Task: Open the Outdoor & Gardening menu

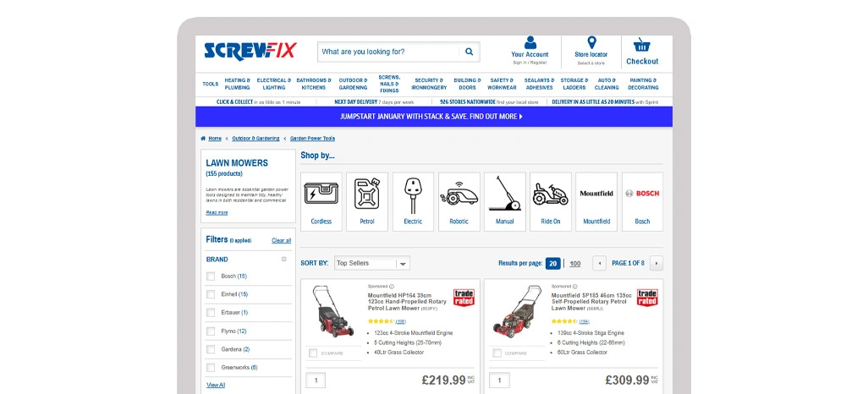Action: (x=353, y=84)
